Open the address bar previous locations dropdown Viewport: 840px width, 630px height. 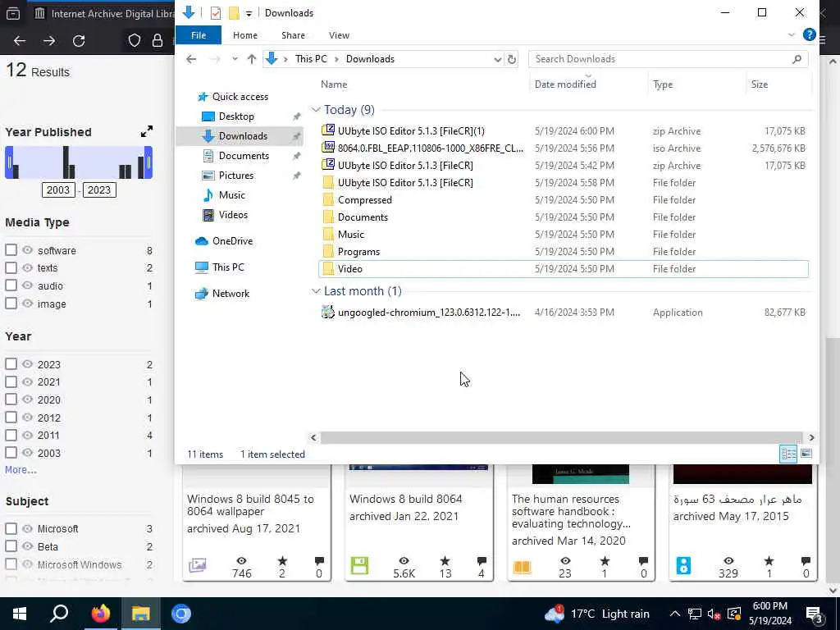coord(497,59)
